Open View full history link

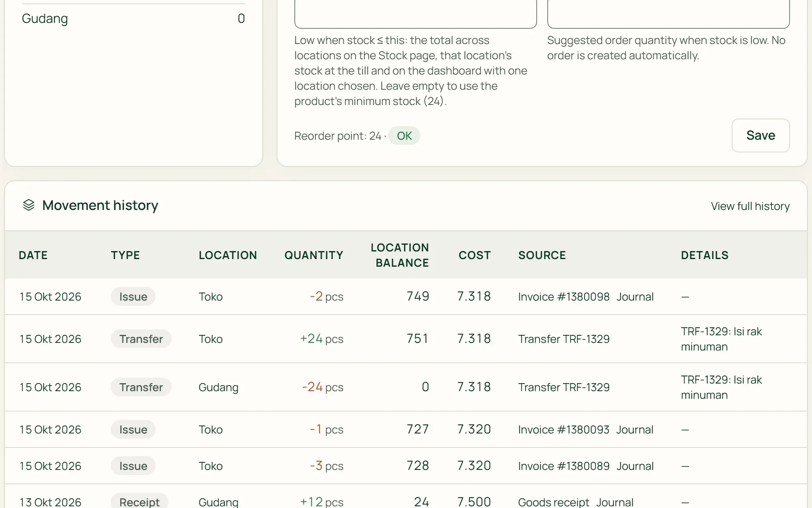coord(750,206)
